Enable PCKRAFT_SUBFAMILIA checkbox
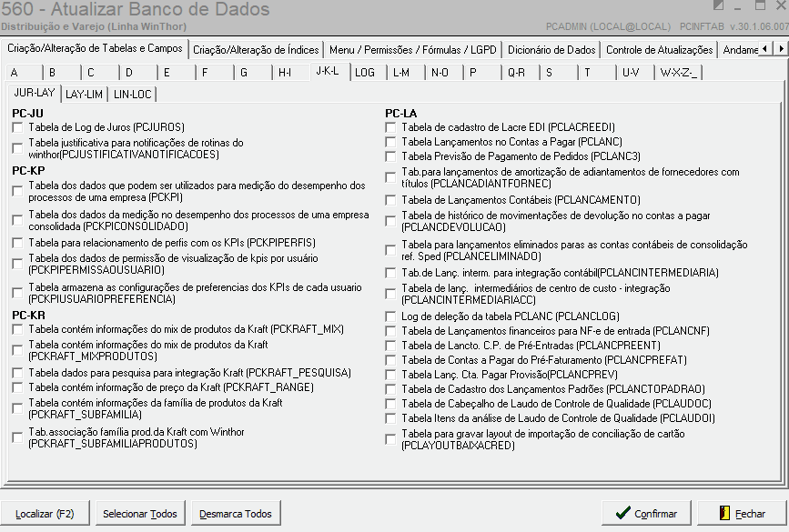The image size is (789, 532). (x=17, y=408)
